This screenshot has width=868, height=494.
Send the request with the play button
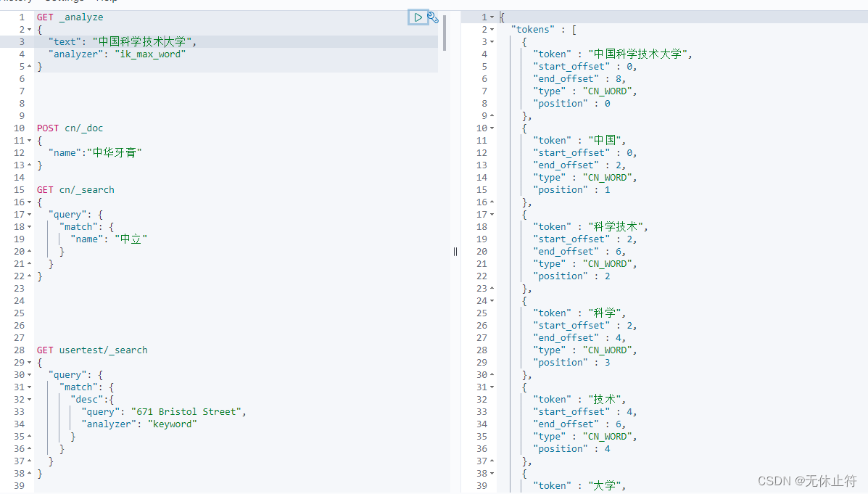418,17
